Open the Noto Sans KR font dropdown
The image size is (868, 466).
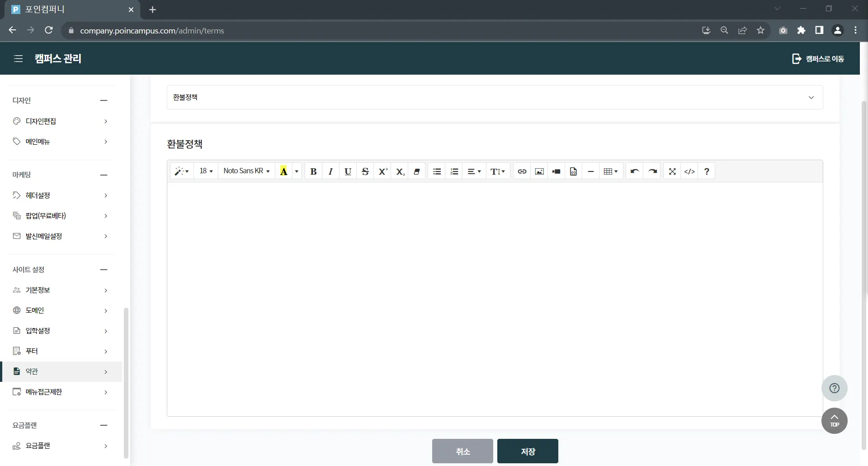(x=246, y=171)
